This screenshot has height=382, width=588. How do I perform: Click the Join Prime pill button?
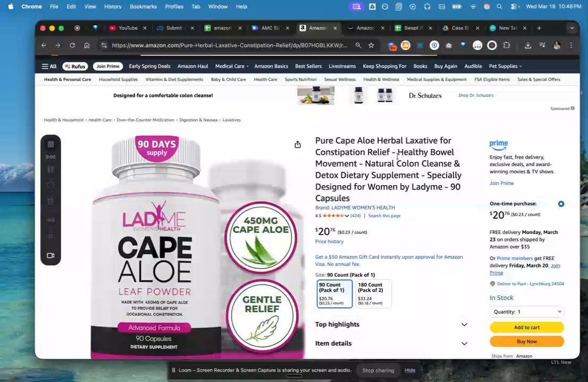pos(108,67)
